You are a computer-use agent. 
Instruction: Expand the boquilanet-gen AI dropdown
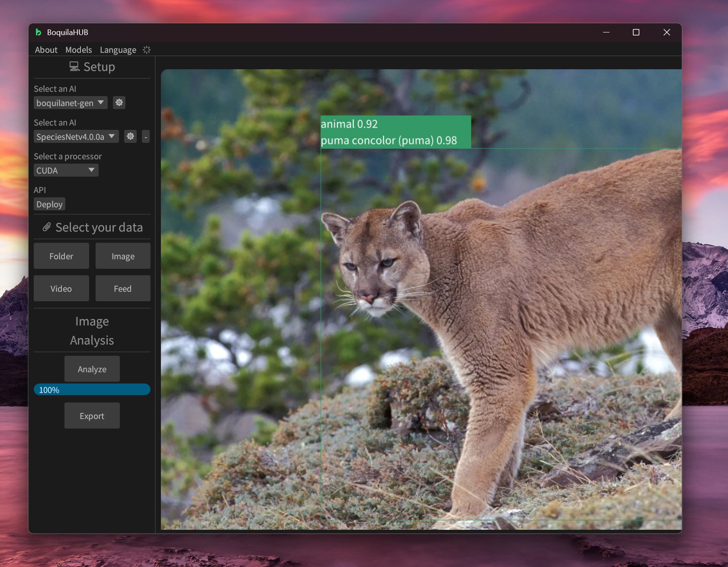(x=71, y=103)
